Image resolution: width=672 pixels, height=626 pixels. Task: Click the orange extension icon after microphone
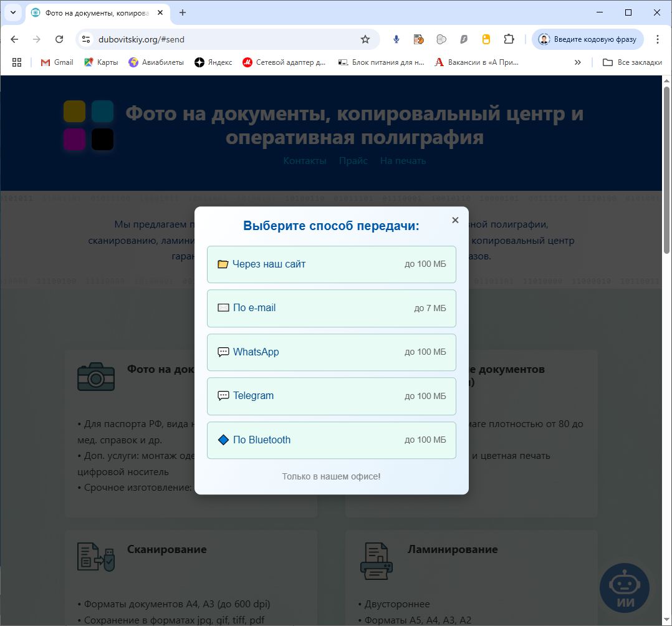[x=419, y=39]
